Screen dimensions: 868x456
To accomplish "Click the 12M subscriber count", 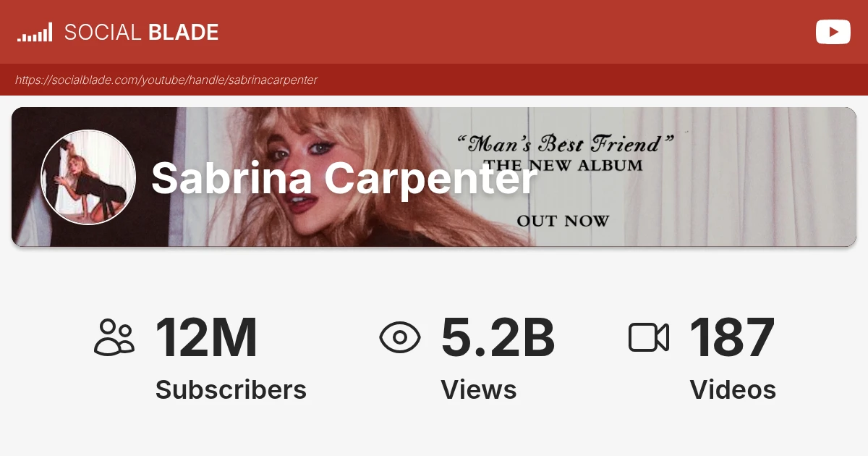I will (x=206, y=337).
